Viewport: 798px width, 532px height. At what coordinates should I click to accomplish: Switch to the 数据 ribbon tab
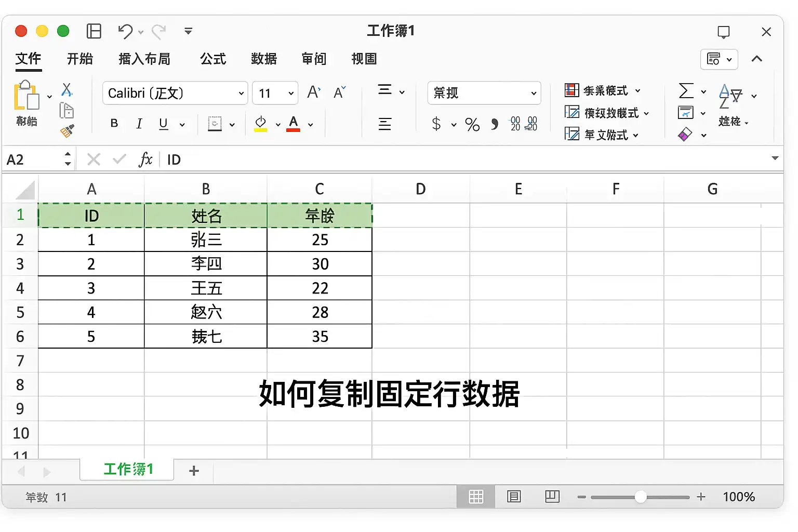tap(264, 59)
